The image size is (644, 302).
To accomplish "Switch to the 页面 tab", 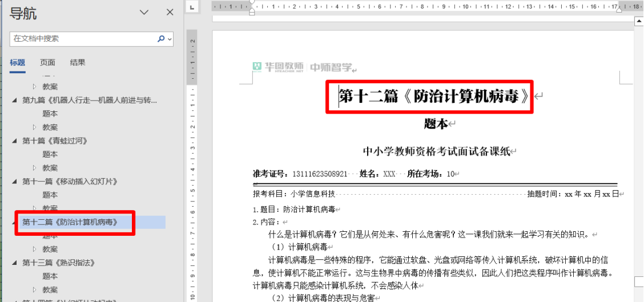I will tap(47, 63).
